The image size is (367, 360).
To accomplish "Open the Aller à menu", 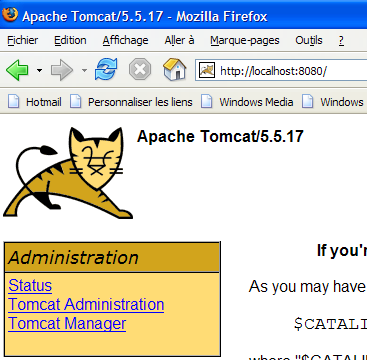I will [x=179, y=40].
